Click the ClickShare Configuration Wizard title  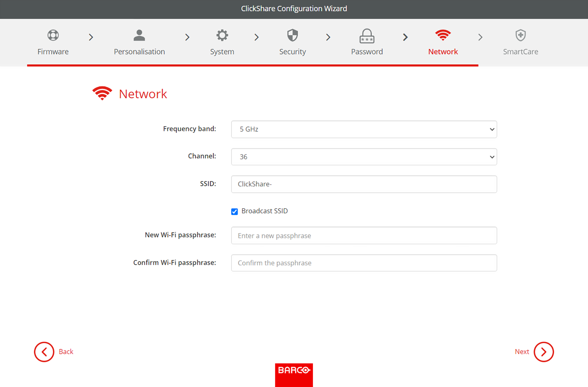tap(294, 9)
